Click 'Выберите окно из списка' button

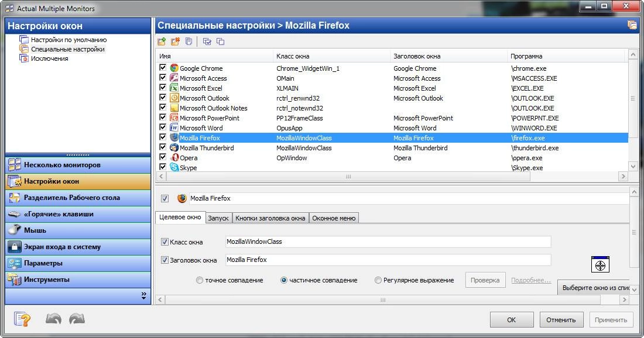594,288
